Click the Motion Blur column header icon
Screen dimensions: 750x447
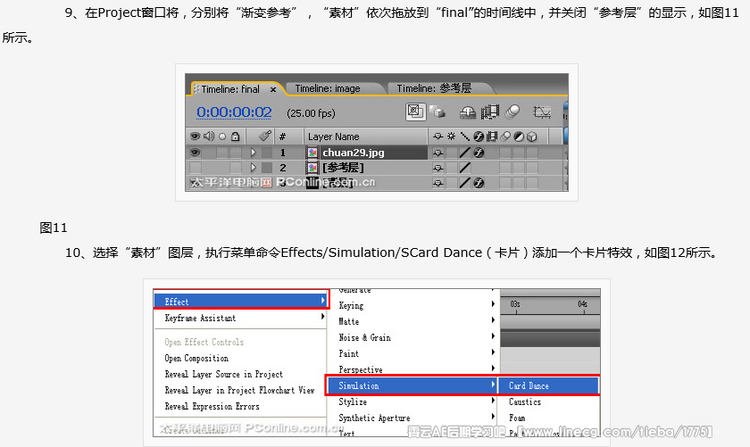[506, 137]
